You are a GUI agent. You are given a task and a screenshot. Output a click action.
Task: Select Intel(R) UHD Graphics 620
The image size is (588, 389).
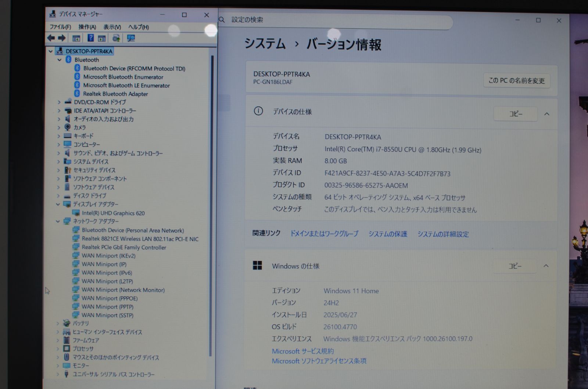point(113,213)
